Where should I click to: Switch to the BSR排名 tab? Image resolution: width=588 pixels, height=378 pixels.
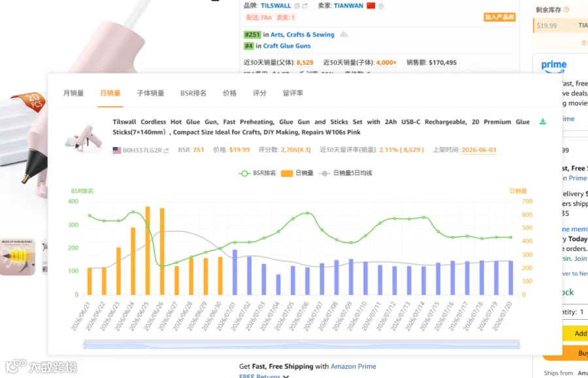[x=193, y=93]
